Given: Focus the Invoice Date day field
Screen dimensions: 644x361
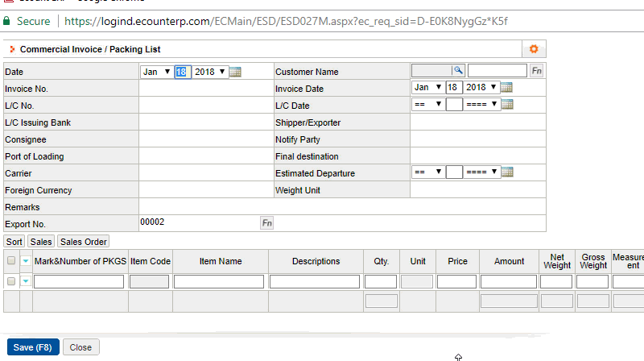Looking at the screenshot, I should pos(454,87).
